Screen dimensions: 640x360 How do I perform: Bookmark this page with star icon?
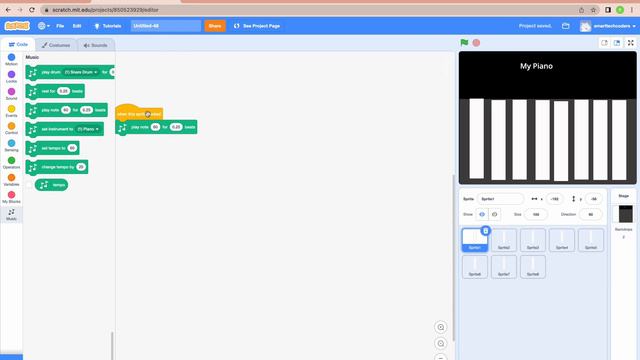[593, 10]
